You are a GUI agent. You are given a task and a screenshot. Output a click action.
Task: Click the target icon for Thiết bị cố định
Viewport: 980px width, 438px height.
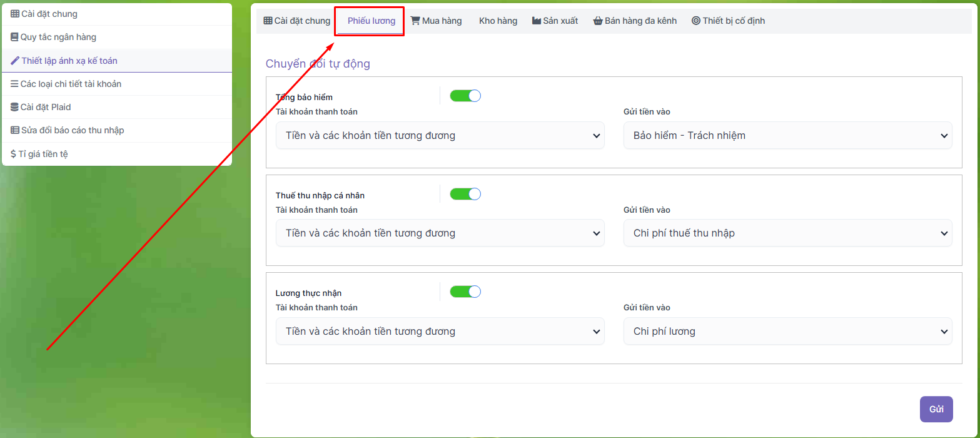pyautogui.click(x=696, y=21)
